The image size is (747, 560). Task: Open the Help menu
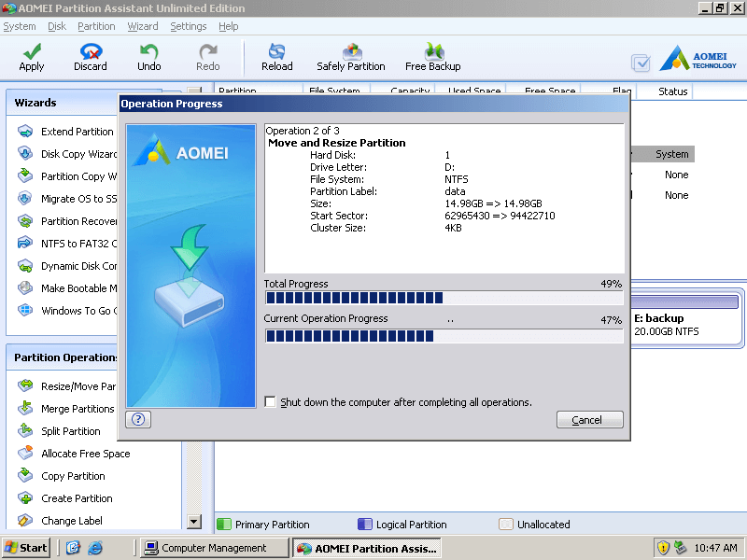(x=228, y=26)
